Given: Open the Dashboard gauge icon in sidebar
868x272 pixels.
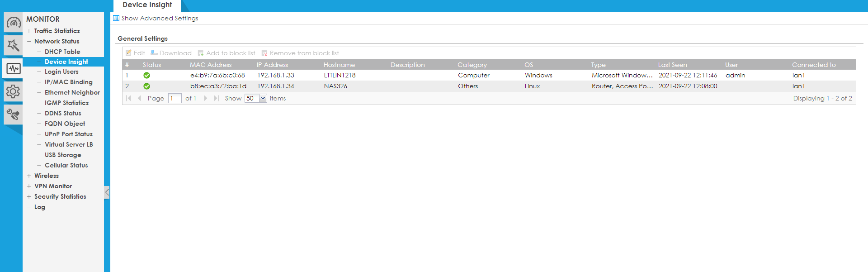Looking at the screenshot, I should tap(13, 22).
